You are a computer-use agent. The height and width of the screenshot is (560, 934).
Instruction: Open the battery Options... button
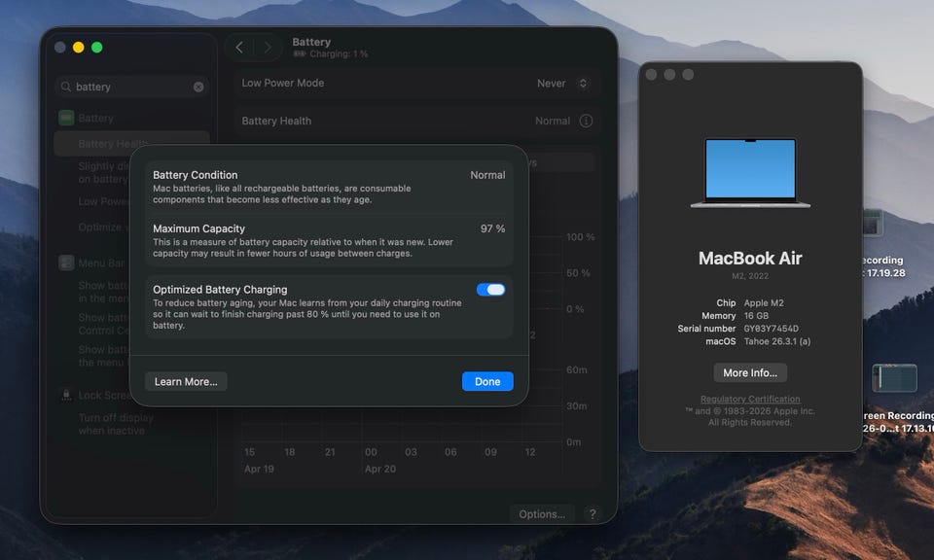click(541, 514)
